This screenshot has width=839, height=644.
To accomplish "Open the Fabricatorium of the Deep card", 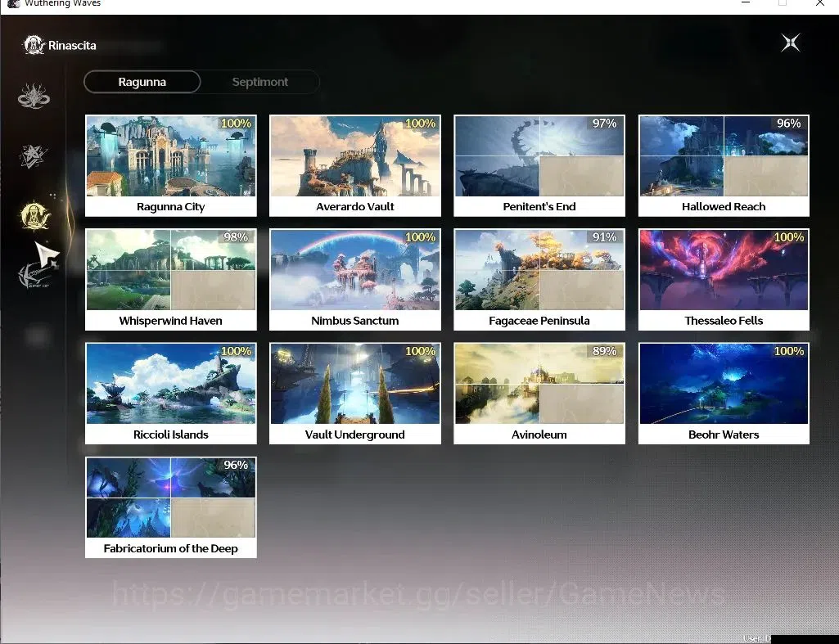I will pyautogui.click(x=171, y=507).
